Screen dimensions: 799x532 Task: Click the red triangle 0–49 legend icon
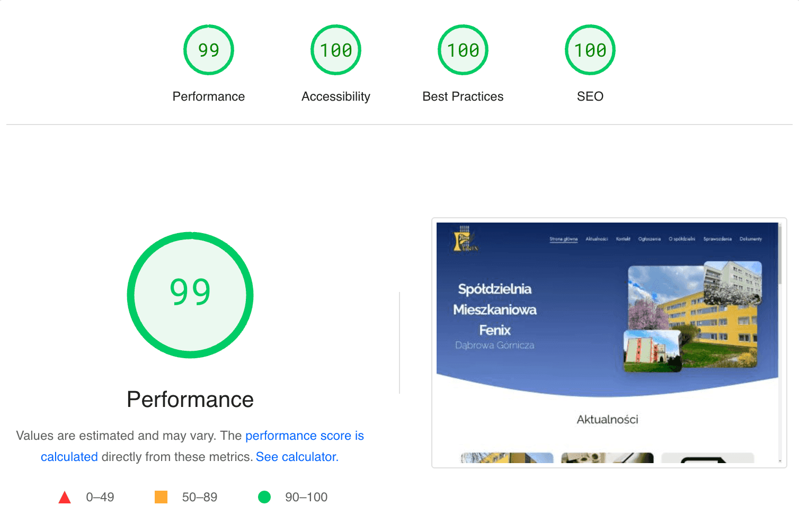point(65,497)
